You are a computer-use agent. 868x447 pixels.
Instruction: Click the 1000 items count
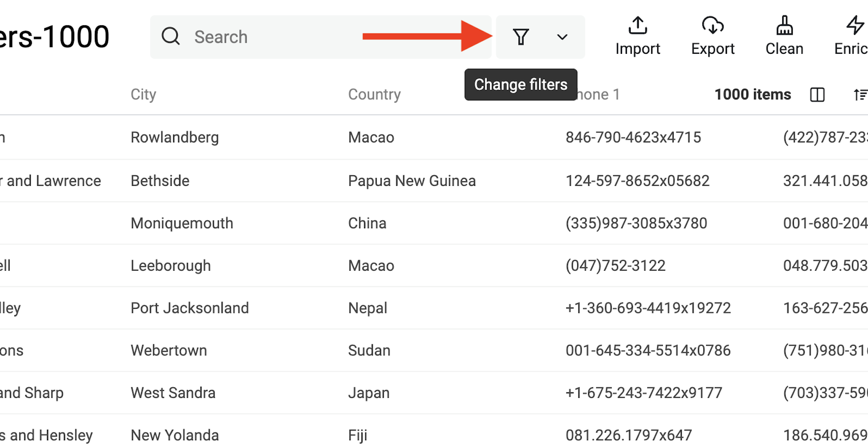[752, 94]
